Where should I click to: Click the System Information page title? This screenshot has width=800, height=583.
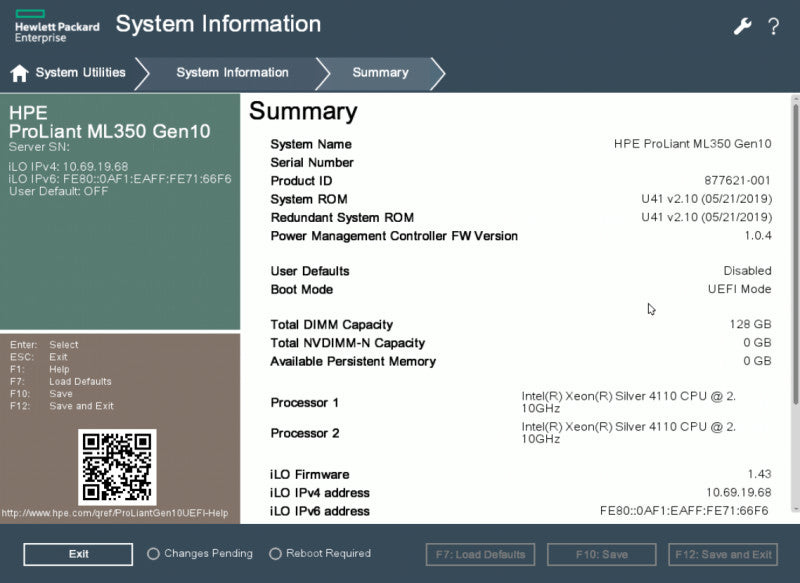tap(218, 24)
